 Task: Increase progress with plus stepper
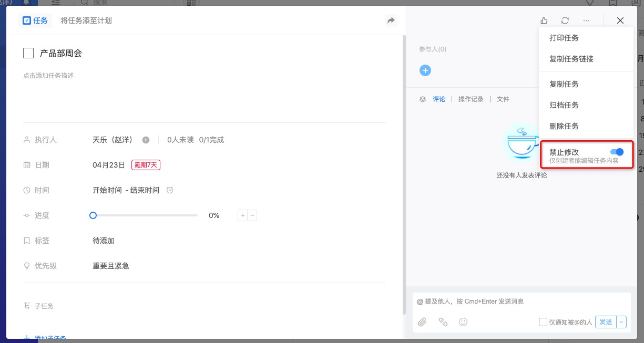tap(243, 215)
